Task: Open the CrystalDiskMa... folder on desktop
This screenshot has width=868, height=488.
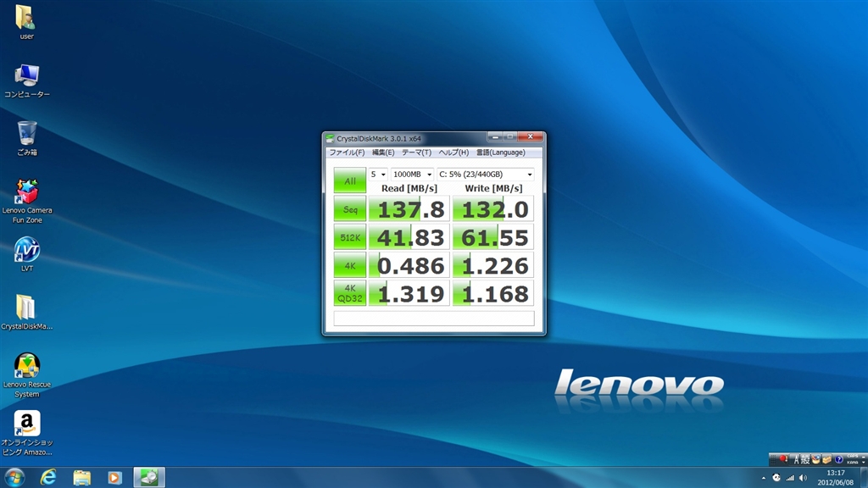Action: point(26,312)
